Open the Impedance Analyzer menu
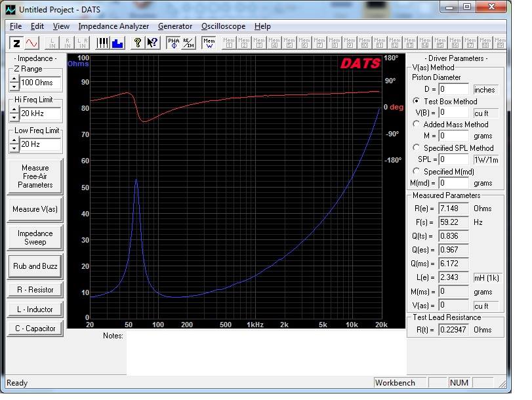This screenshot has height=400, width=532. pyautogui.click(x=113, y=26)
